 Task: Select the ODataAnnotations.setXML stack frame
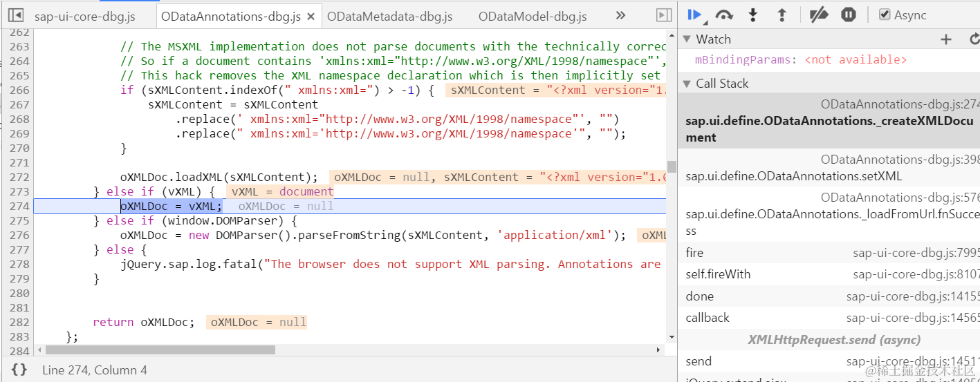pos(829,168)
